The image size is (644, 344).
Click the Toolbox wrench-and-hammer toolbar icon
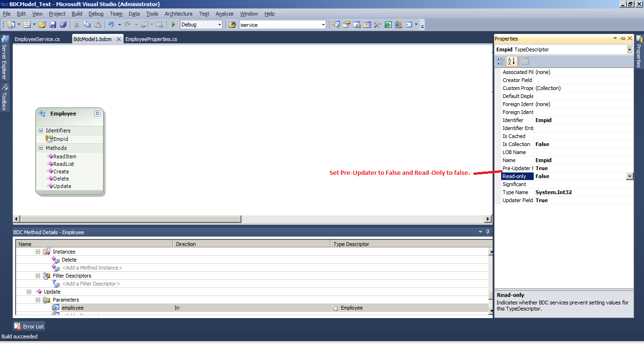point(378,25)
